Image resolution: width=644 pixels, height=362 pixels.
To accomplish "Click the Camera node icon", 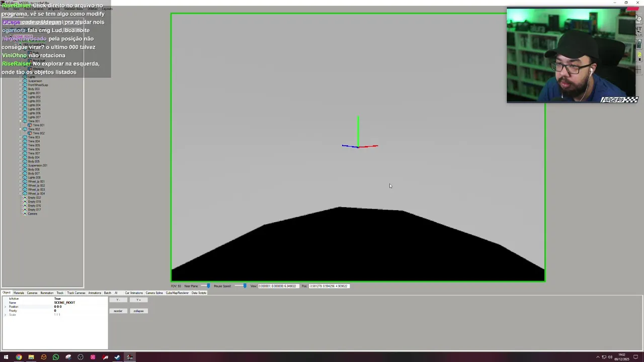I will click(x=25, y=214).
